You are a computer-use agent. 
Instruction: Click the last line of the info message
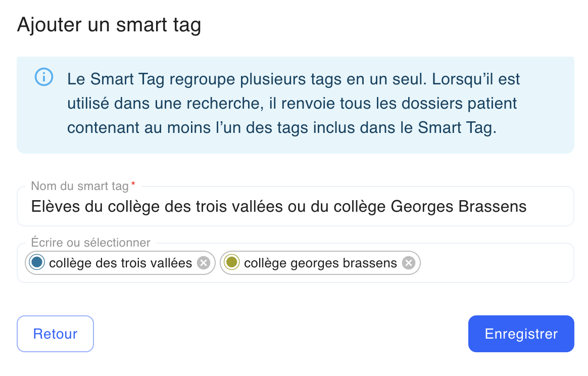(x=282, y=127)
